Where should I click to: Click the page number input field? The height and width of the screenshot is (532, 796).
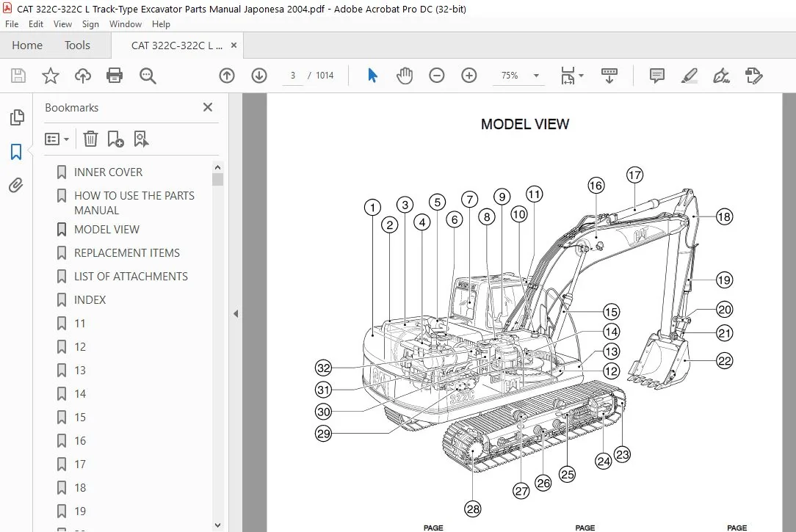point(293,76)
